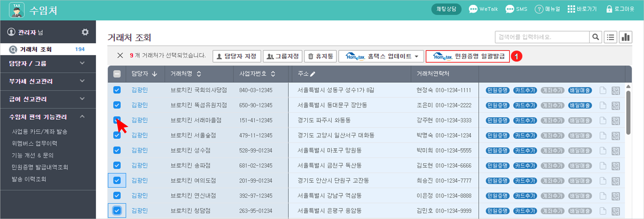This screenshot has height=219, width=644.
Task: Uncheck the 브로치킨 여의도점 row checkbox
Action: (117, 180)
